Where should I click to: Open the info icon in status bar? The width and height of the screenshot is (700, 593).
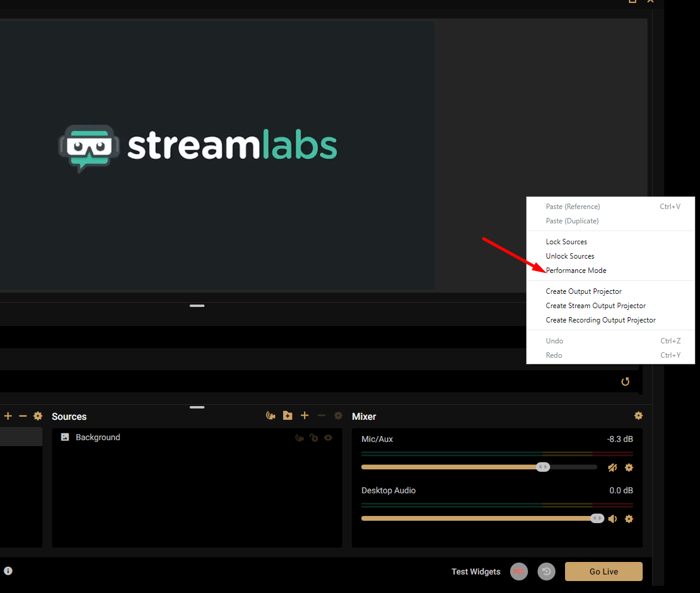click(8, 571)
